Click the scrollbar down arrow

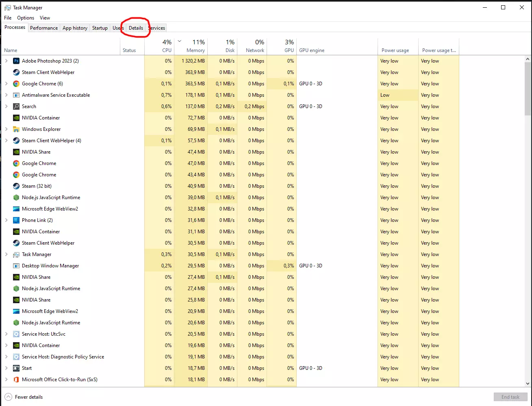[528, 383]
